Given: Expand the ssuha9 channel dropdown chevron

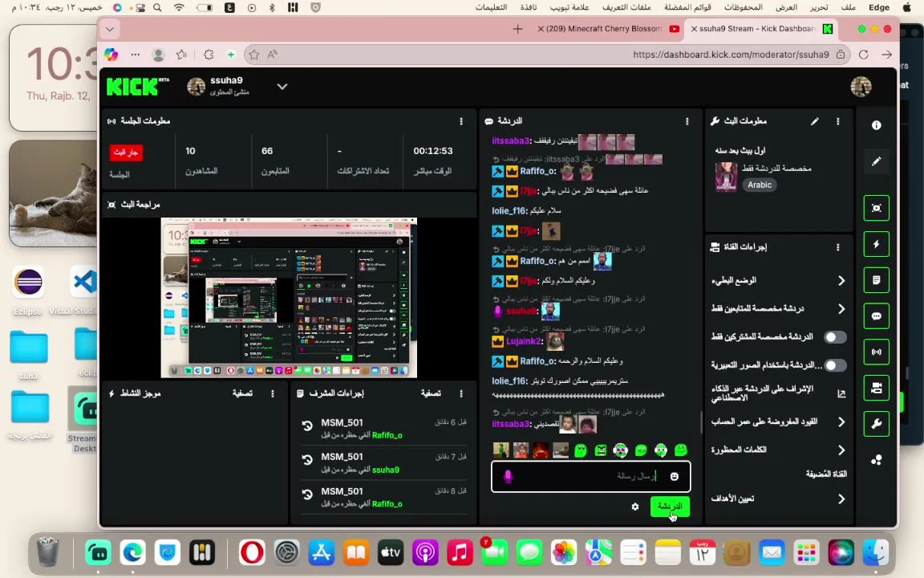Looking at the screenshot, I should click(x=282, y=87).
